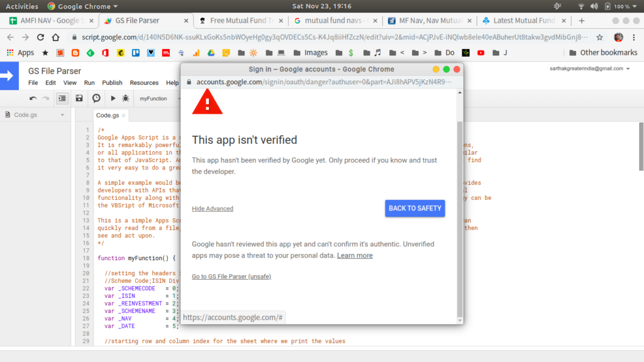Open the system status menu arrow
644x362 pixels.
click(x=635, y=6)
